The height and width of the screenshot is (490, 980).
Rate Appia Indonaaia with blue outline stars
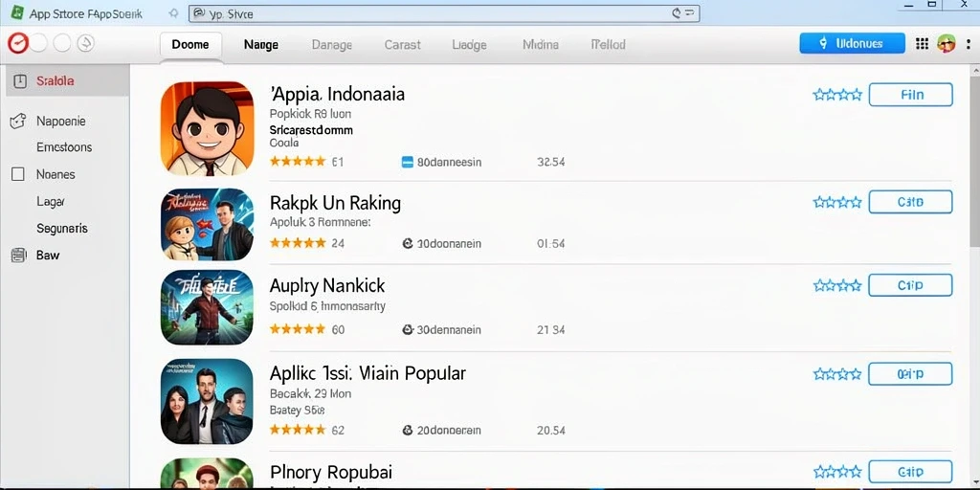pos(836,95)
